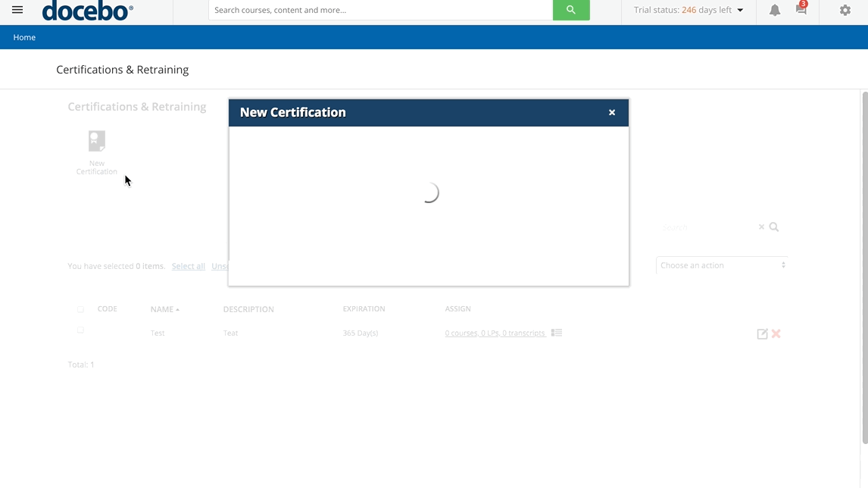
Task: Open the settings gear icon
Action: pos(845,10)
